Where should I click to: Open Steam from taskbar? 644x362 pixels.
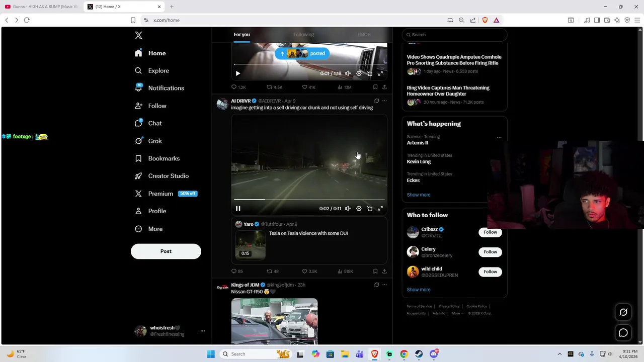pyautogui.click(x=419, y=354)
